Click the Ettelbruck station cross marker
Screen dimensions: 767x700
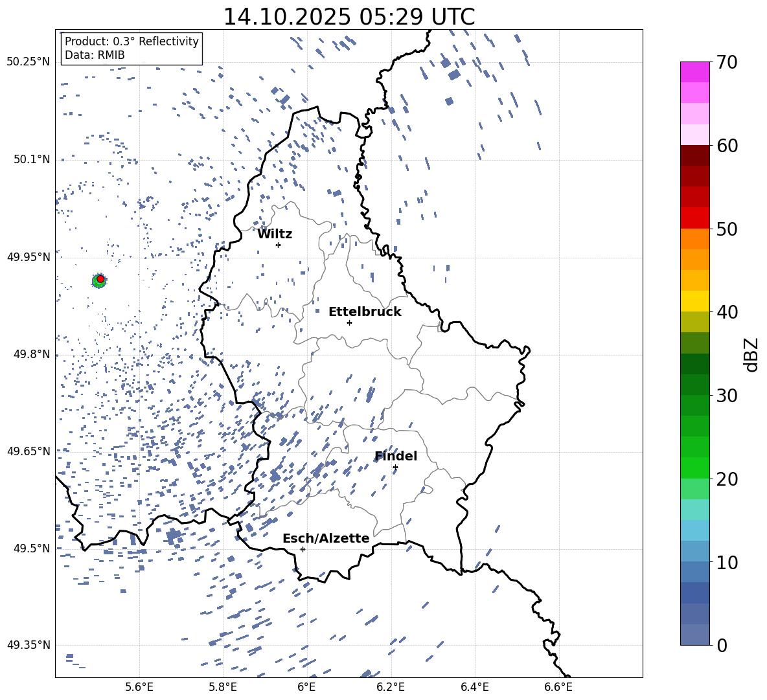point(349,322)
